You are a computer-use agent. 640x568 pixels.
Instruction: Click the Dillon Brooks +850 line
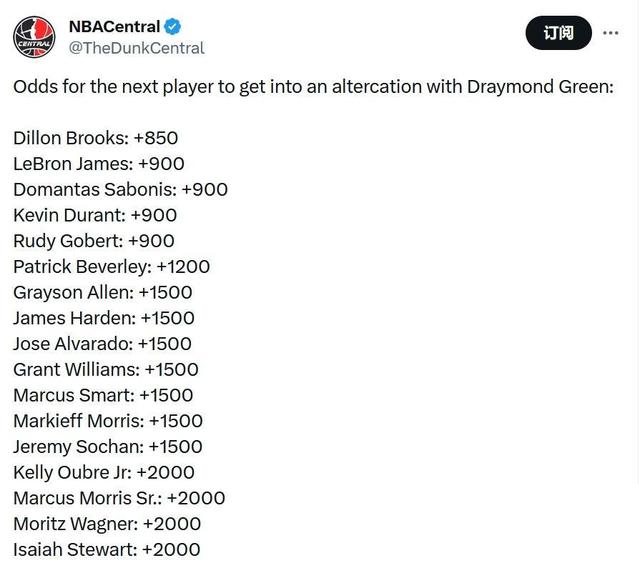pyautogui.click(x=95, y=138)
